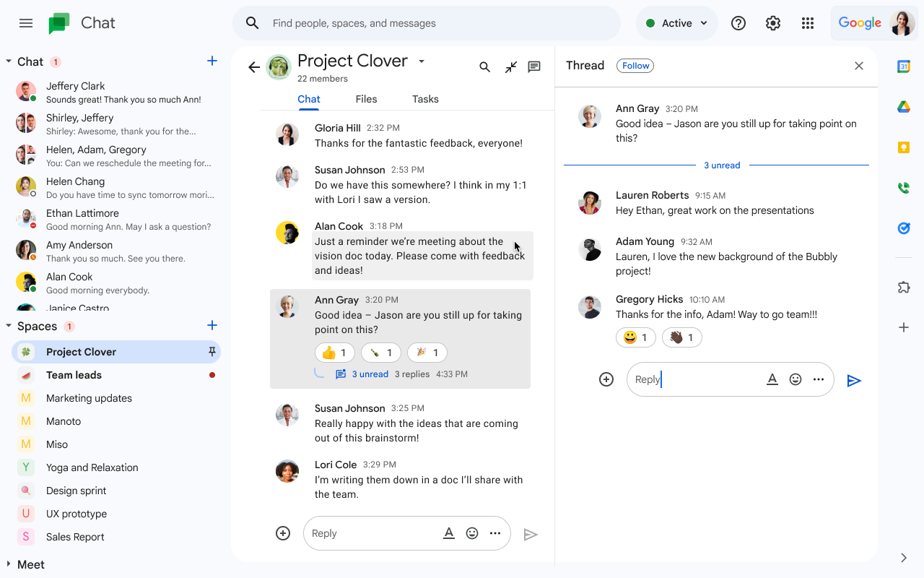Viewport: 924px width, 578px height.
Task: Switch to the Files tab
Action: pyautogui.click(x=366, y=99)
